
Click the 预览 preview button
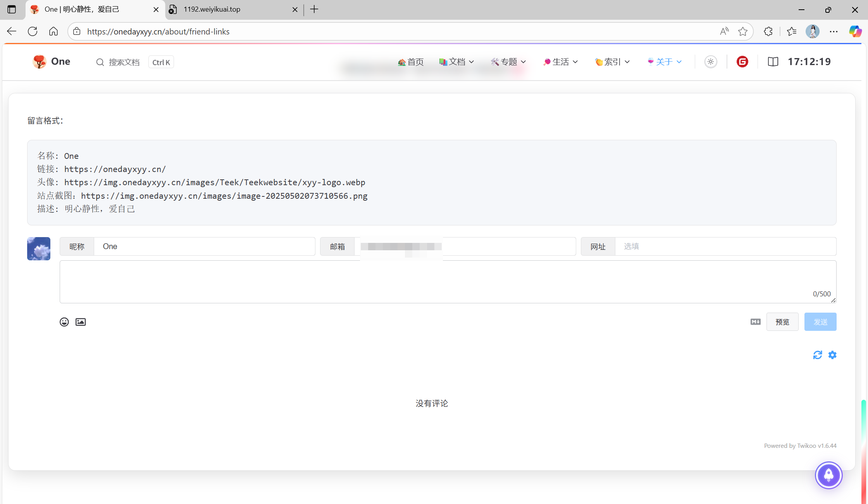click(782, 322)
